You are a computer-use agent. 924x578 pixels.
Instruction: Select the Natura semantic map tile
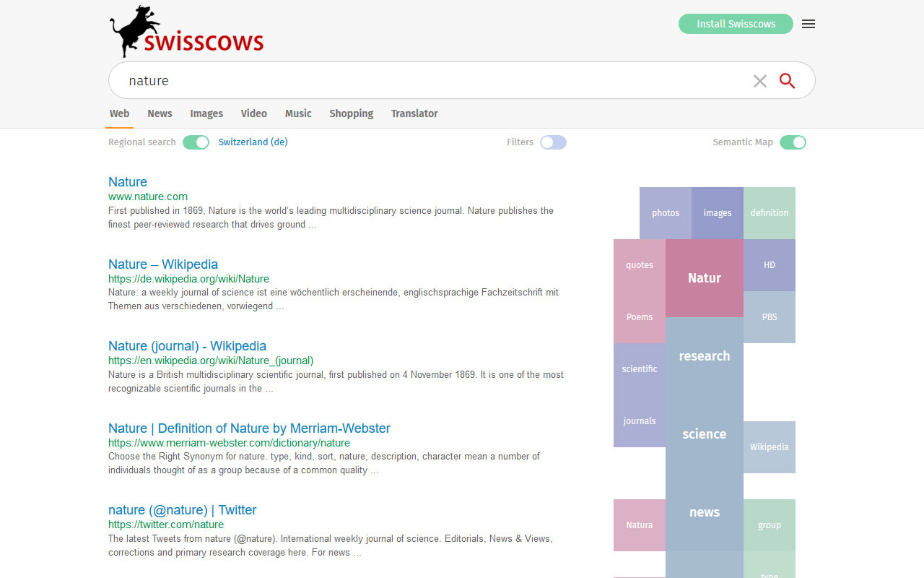[640, 525]
